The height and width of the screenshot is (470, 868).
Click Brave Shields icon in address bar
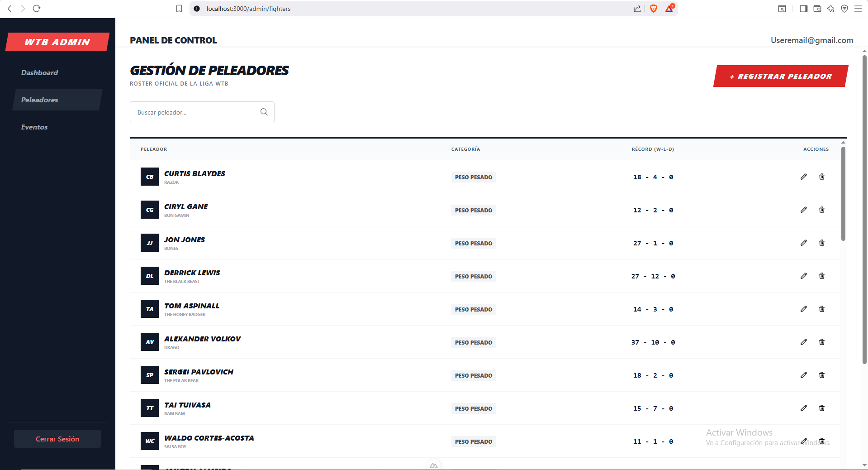[x=653, y=9]
